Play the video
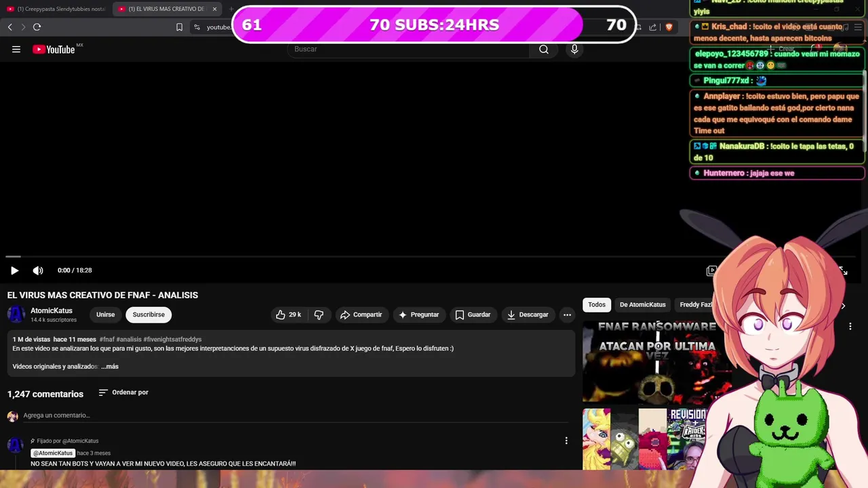The height and width of the screenshot is (488, 868). coord(14,270)
